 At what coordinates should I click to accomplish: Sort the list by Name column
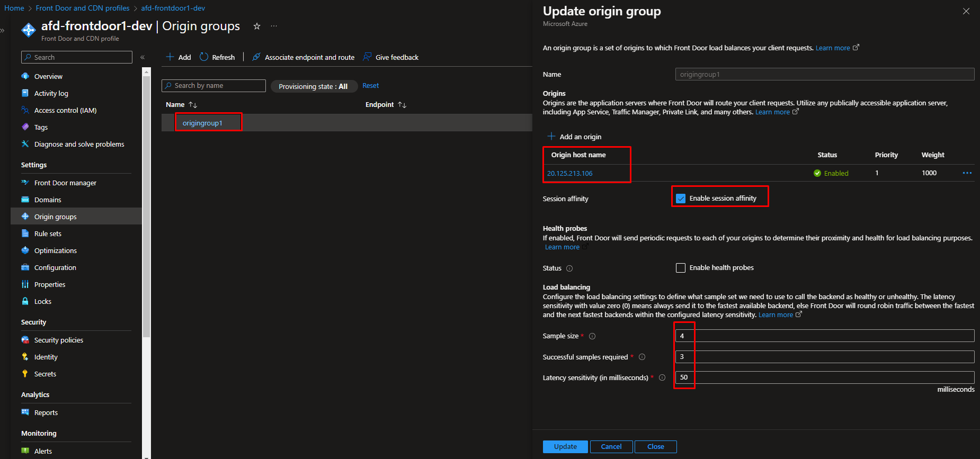click(x=182, y=105)
